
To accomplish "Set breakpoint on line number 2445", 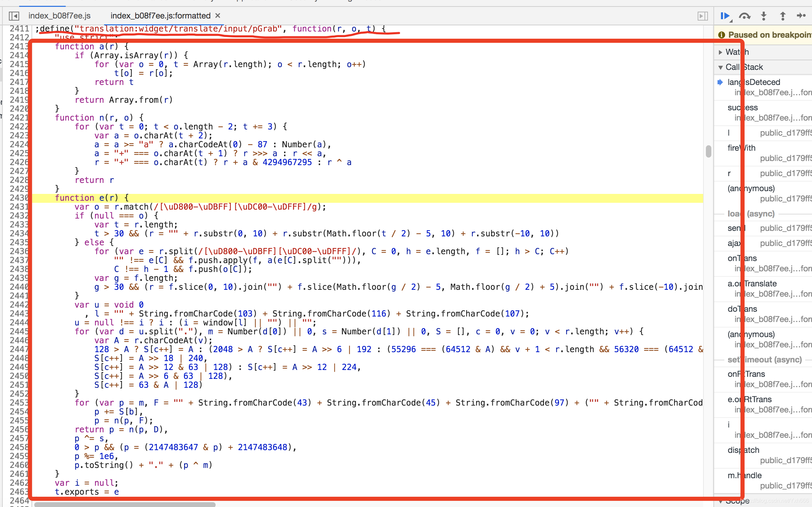I will tap(19, 332).
